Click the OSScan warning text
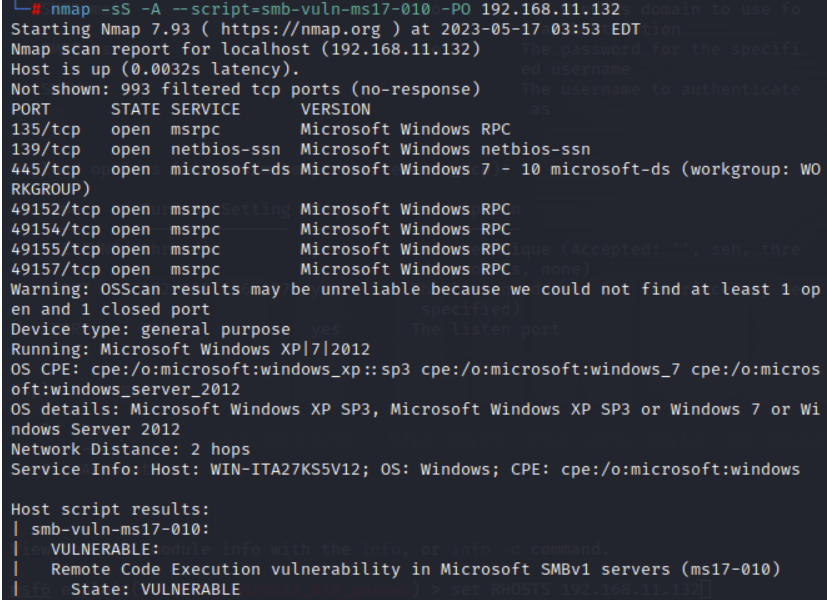Screen dimensions: 827x600 416,299
